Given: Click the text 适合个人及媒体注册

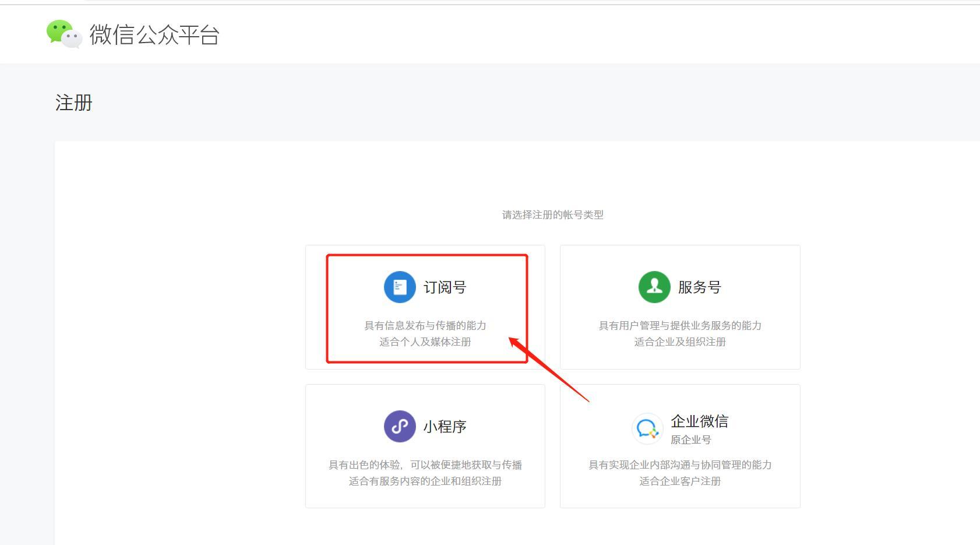Looking at the screenshot, I should pyautogui.click(x=425, y=342).
